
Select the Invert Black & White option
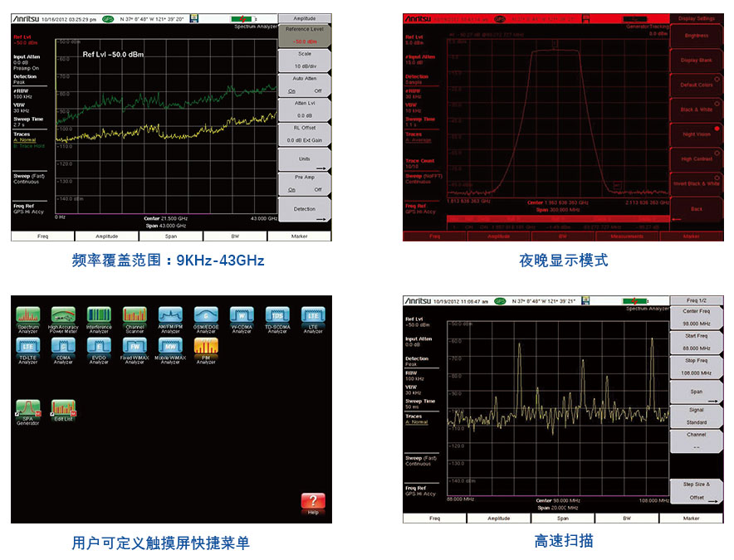point(697,184)
